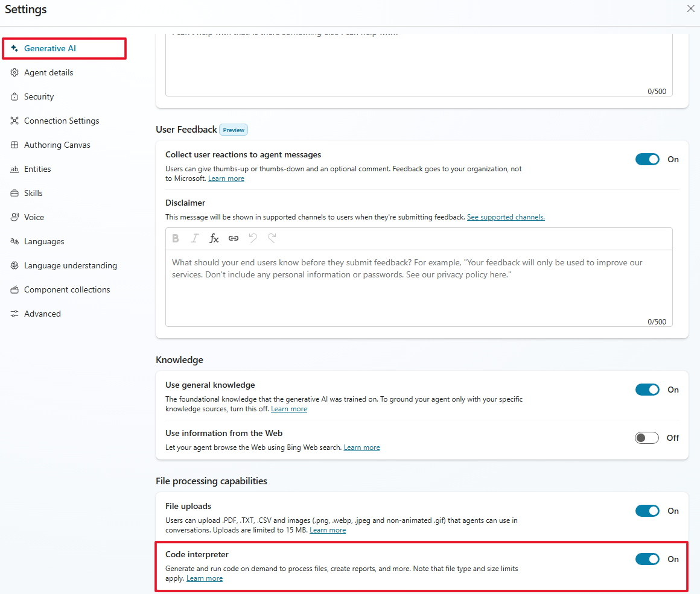
Task: Click the undo arrow in the editor toolbar
Action: pos(253,238)
